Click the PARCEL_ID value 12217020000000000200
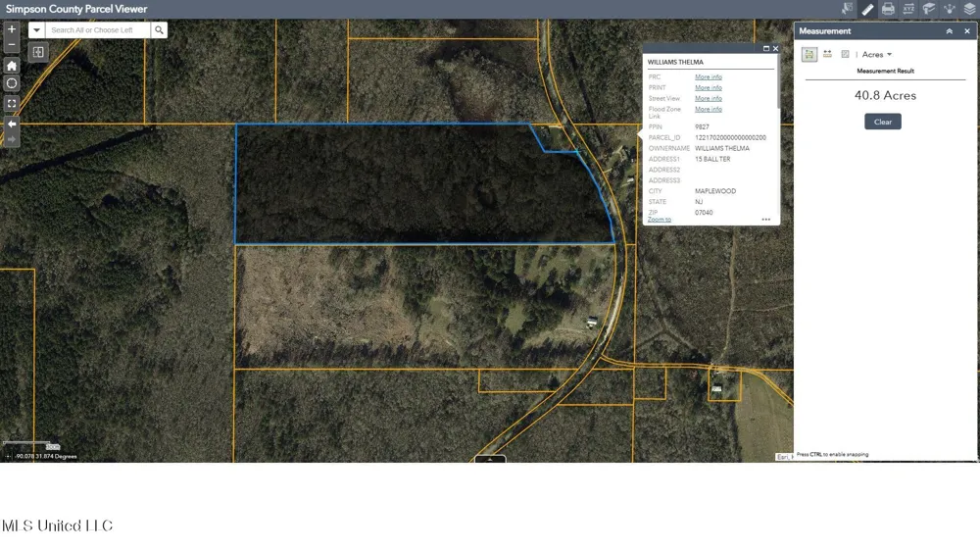 click(730, 137)
